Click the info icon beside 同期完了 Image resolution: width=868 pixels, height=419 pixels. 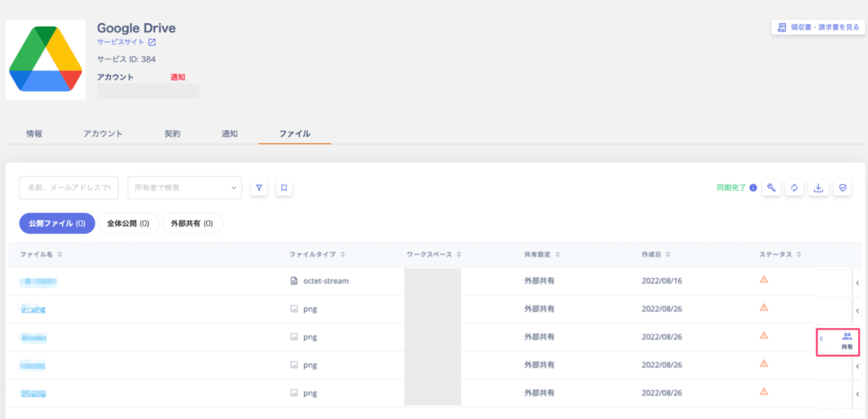[x=753, y=188]
